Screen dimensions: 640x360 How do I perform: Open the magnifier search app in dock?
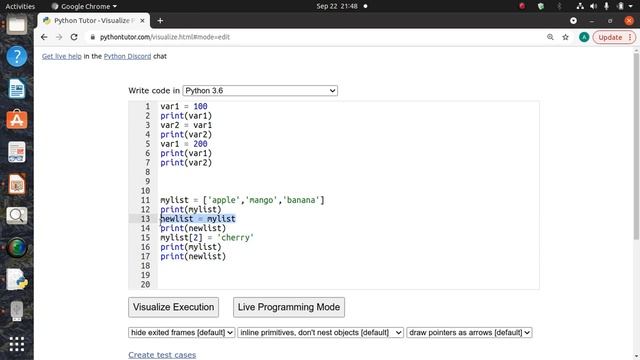(x=17, y=216)
